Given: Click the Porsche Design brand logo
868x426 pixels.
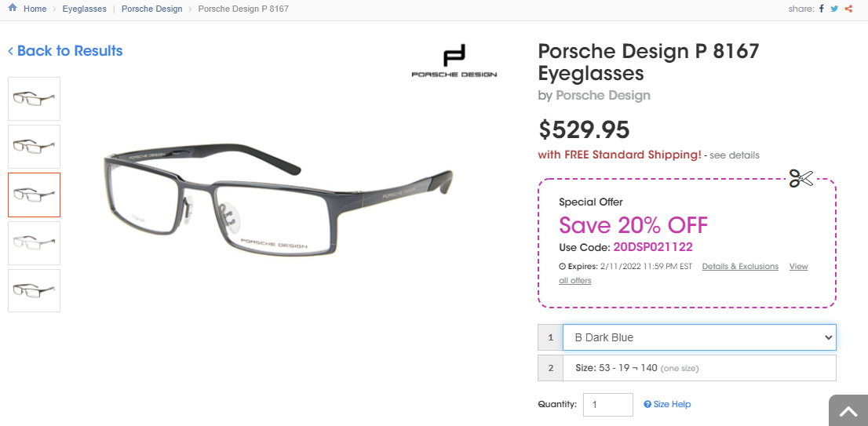Looking at the screenshot, I should [x=454, y=61].
